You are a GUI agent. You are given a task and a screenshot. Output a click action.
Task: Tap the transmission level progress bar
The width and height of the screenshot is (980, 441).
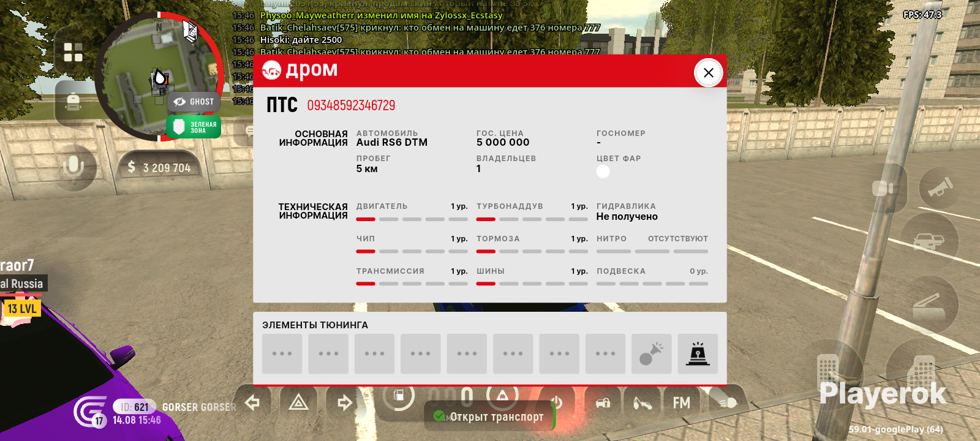pyautogui.click(x=412, y=284)
